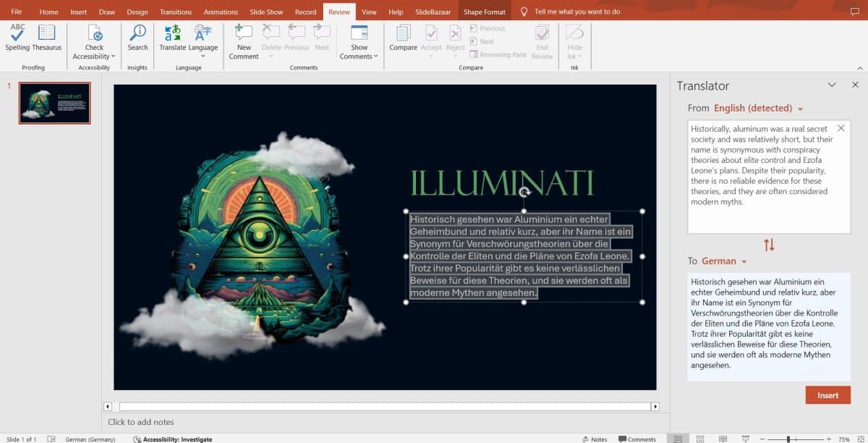868x443 pixels.
Task: Select the Slide Sorter view icon
Action: (700, 439)
